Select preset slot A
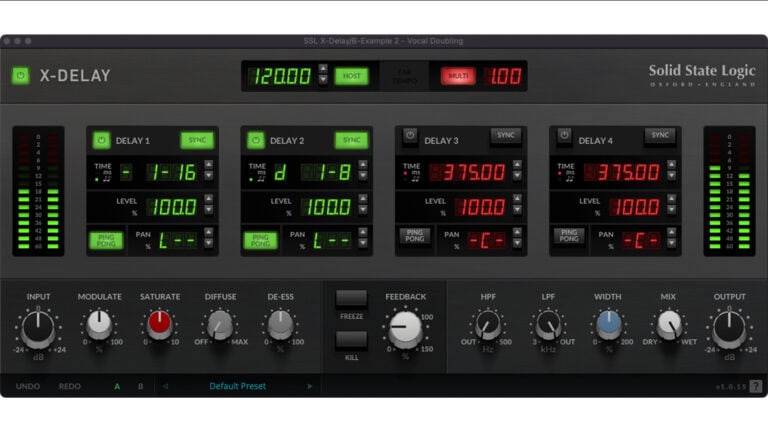This screenshot has width=768, height=432. tap(117, 386)
